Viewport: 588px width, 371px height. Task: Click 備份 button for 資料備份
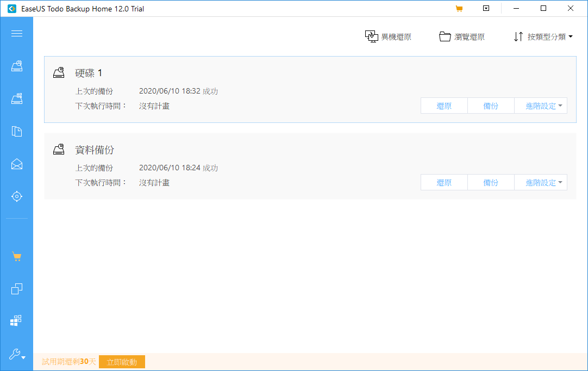[491, 182]
